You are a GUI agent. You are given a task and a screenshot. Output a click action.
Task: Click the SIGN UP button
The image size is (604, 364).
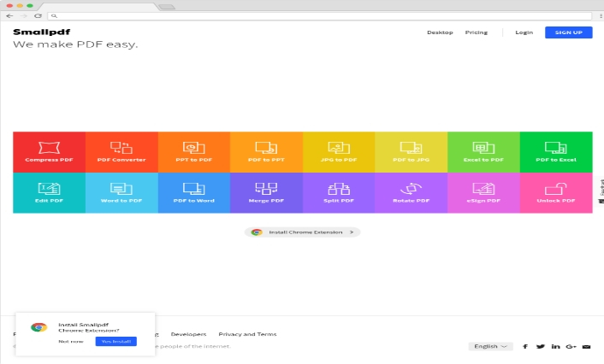569,32
